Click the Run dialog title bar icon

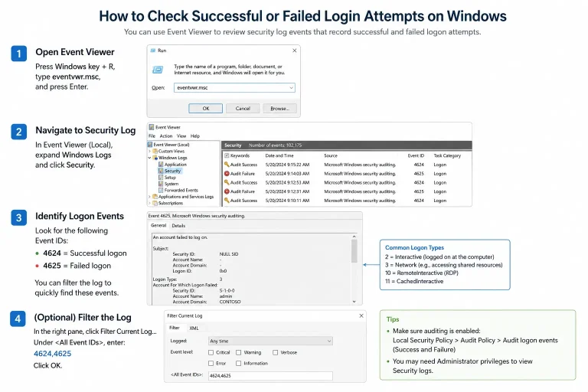153,51
